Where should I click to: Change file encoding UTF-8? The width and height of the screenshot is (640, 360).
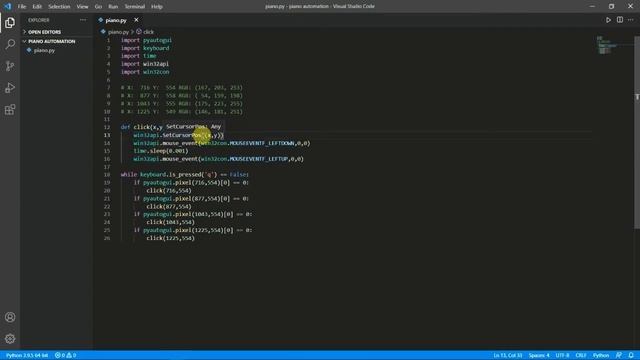pyautogui.click(x=562, y=355)
